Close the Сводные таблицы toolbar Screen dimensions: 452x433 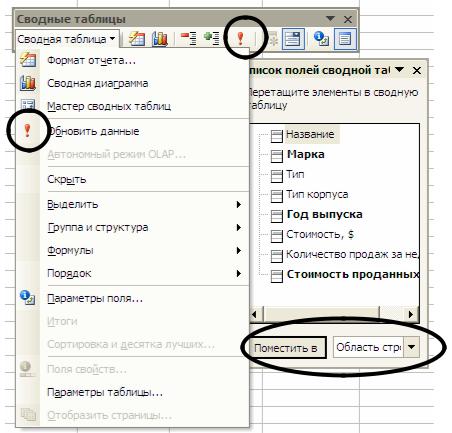coord(348,19)
